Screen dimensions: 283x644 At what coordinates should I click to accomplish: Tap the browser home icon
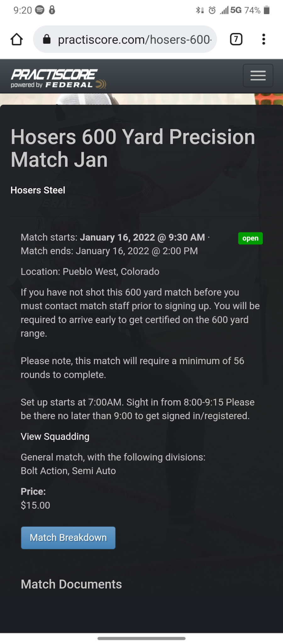click(17, 40)
